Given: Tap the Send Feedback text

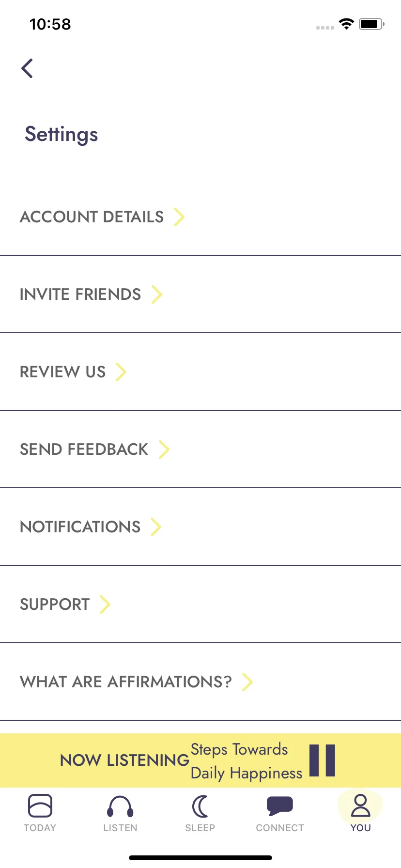Looking at the screenshot, I should click(84, 449).
